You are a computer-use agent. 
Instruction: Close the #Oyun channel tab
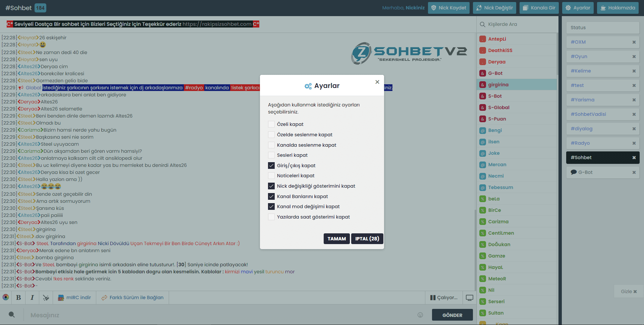tap(634, 56)
